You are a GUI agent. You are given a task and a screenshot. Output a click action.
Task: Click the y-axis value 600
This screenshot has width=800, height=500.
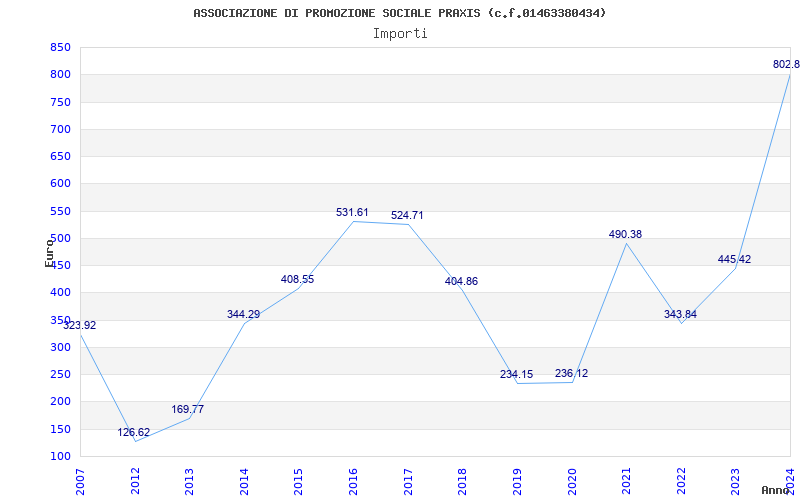60,184
